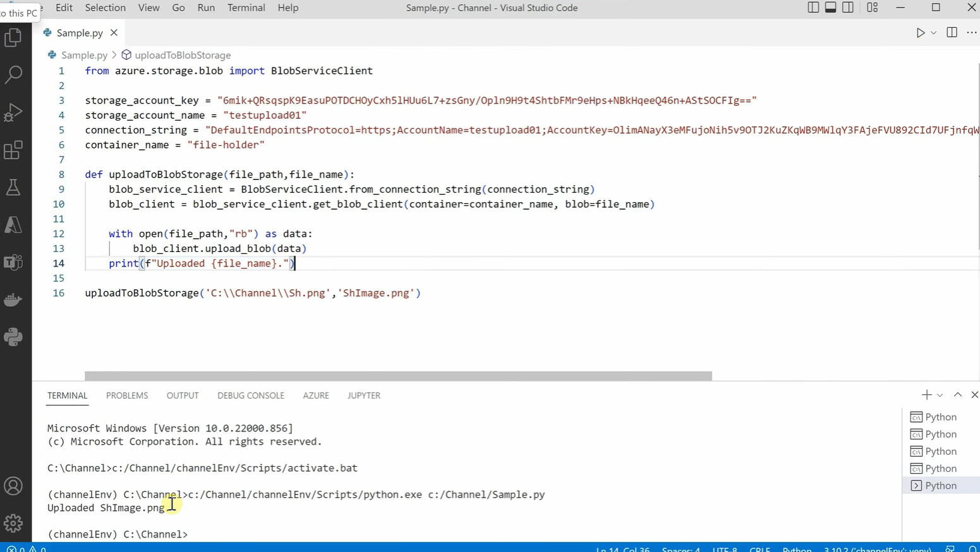Viewport: 980px width, 552px height.
Task: Kill terminal with the trash icon
Action: [x=975, y=395]
